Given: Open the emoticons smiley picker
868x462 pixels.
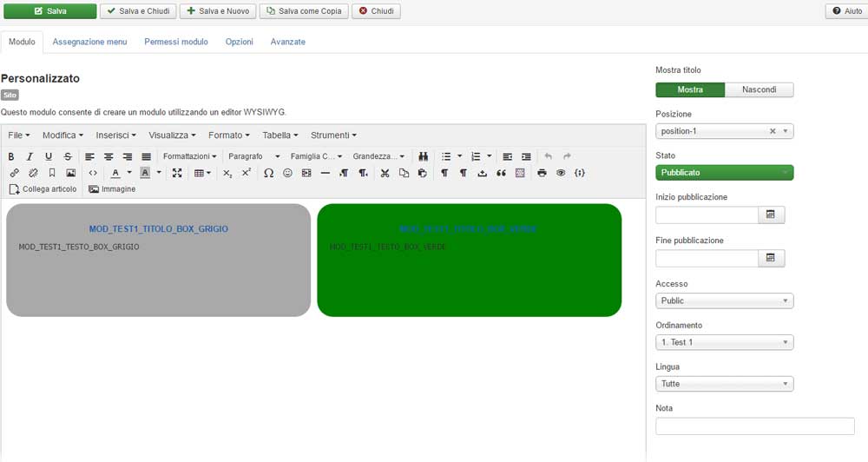Looking at the screenshot, I should point(287,173).
